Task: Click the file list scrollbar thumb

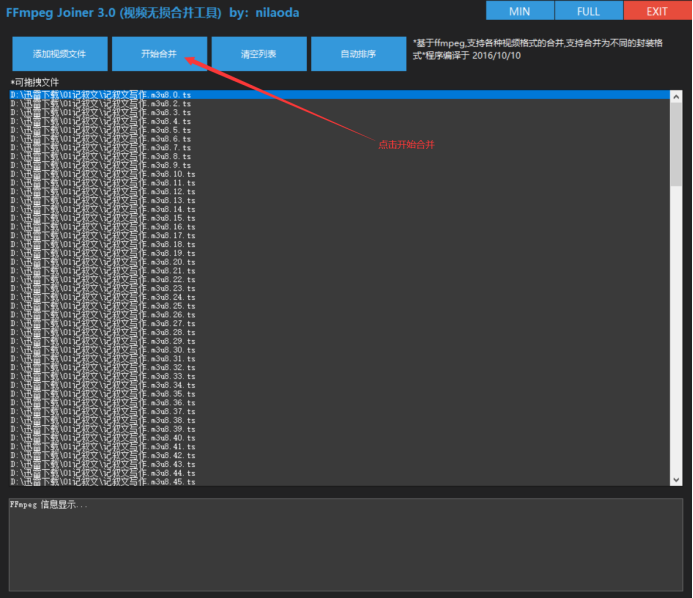Action: [676, 145]
